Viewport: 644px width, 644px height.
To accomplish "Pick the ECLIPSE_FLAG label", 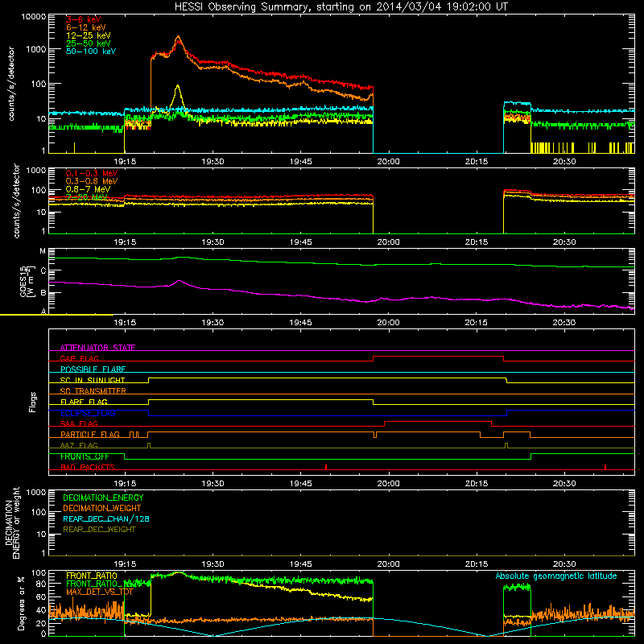I will pyautogui.click(x=88, y=413).
